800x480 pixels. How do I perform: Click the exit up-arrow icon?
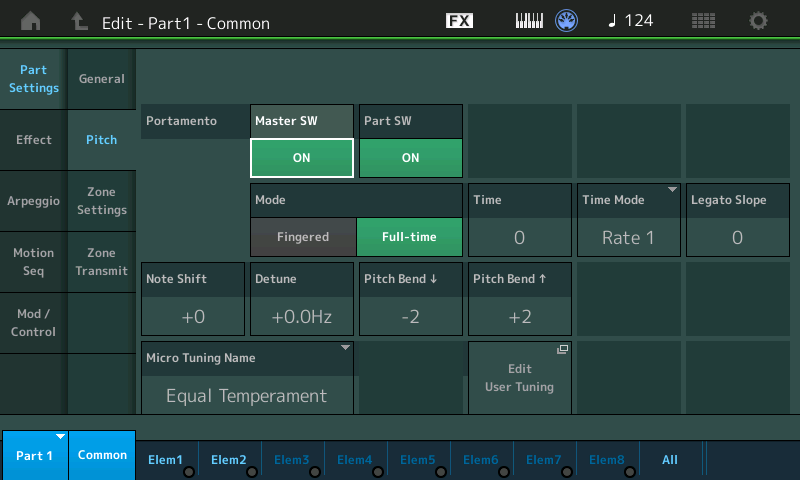pyautogui.click(x=79, y=20)
